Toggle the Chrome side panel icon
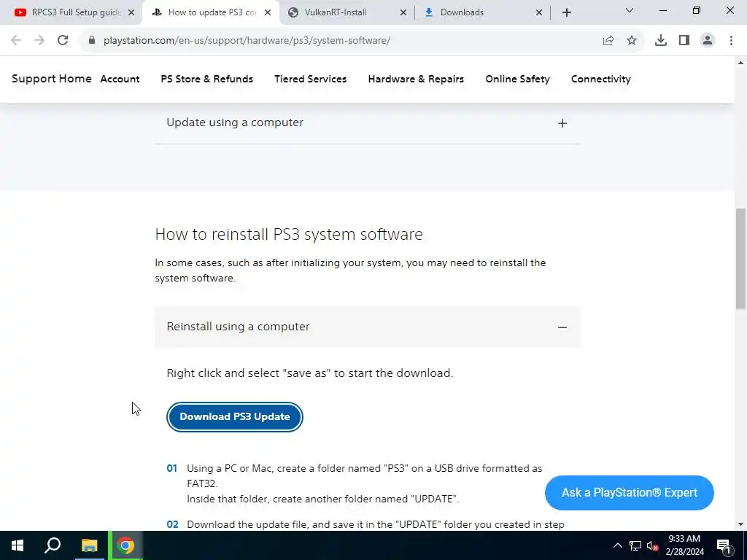The width and height of the screenshot is (747, 560). 684,41
